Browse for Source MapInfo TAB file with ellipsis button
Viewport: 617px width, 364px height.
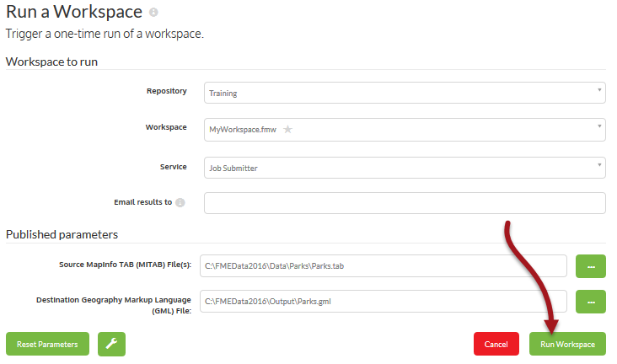click(x=590, y=265)
